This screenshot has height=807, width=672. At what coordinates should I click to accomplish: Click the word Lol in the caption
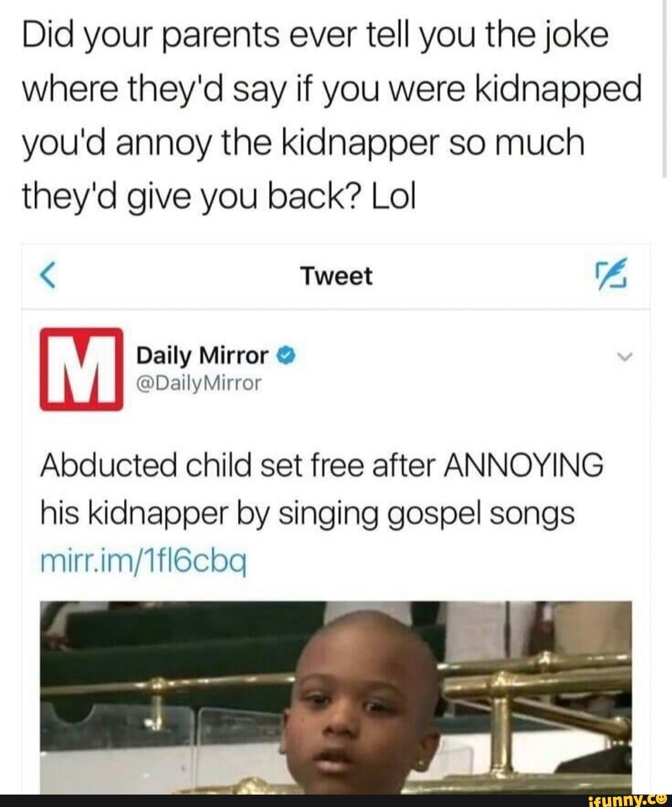click(393, 197)
